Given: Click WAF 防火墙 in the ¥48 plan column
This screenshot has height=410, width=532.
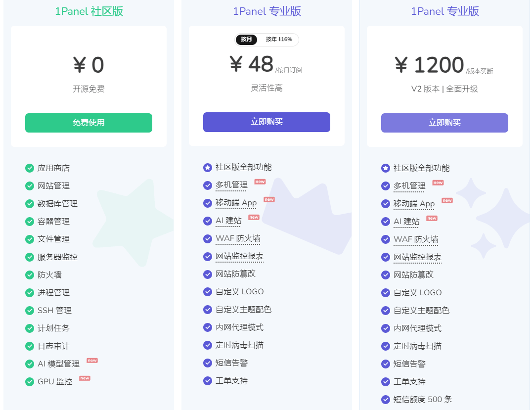Looking at the screenshot, I should (x=238, y=238).
